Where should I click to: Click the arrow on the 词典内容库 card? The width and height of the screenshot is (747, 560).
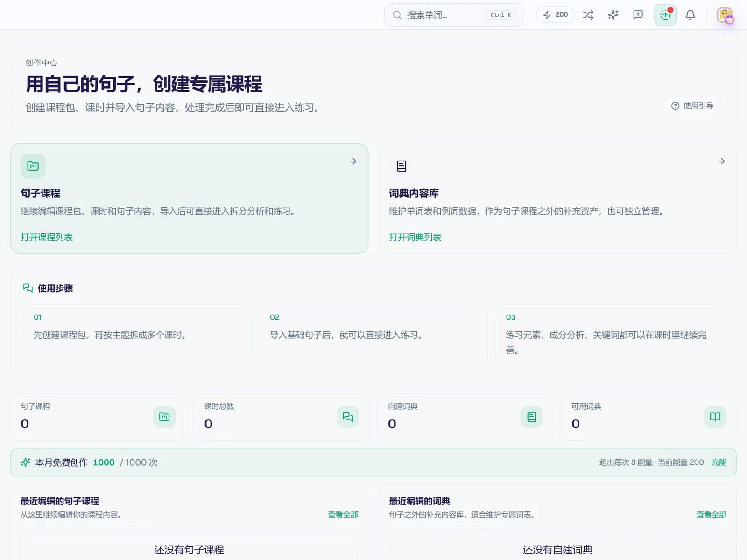click(x=721, y=161)
